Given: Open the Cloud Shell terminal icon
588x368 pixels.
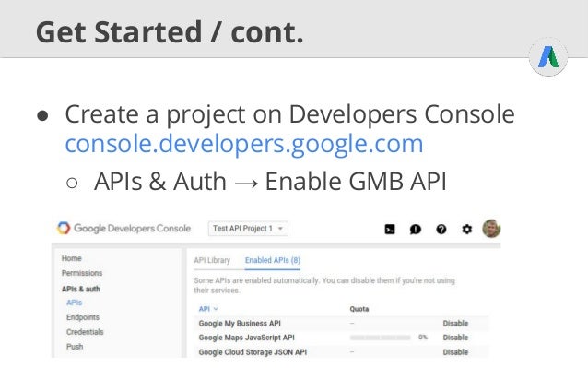Looking at the screenshot, I should coord(390,229).
